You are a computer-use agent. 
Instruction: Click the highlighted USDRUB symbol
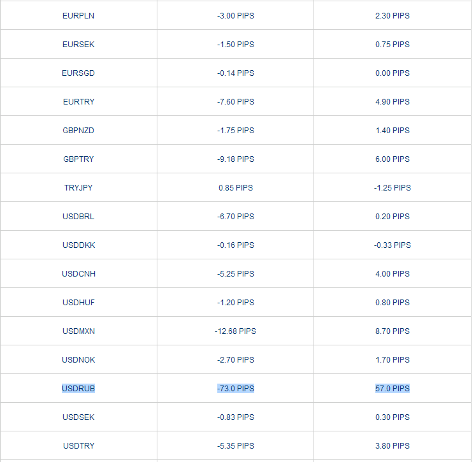click(78, 388)
